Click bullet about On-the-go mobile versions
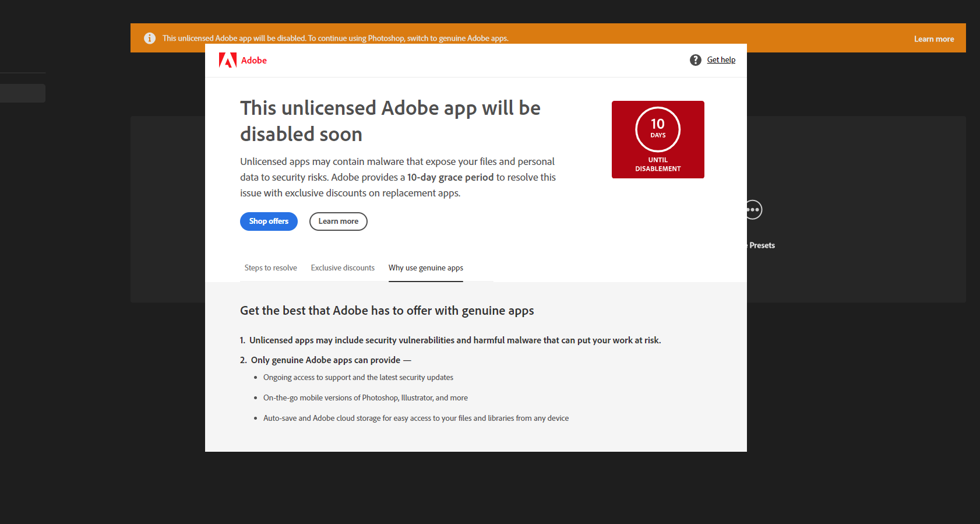Image resolution: width=980 pixels, height=524 pixels. point(365,398)
